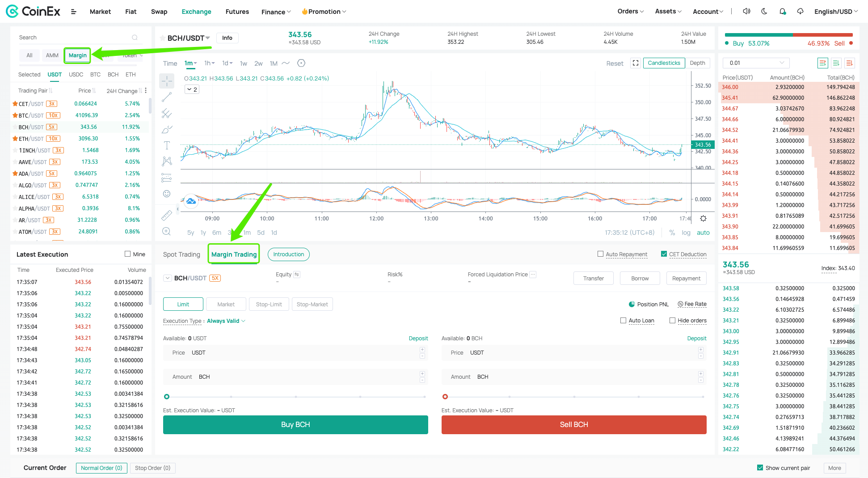Open chart axis settings gear icon

(x=703, y=219)
